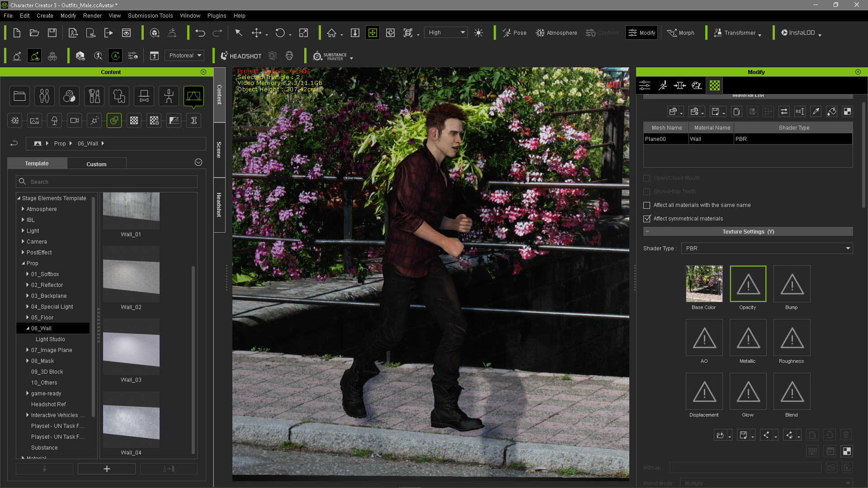Click the Home view icon

coord(332,33)
